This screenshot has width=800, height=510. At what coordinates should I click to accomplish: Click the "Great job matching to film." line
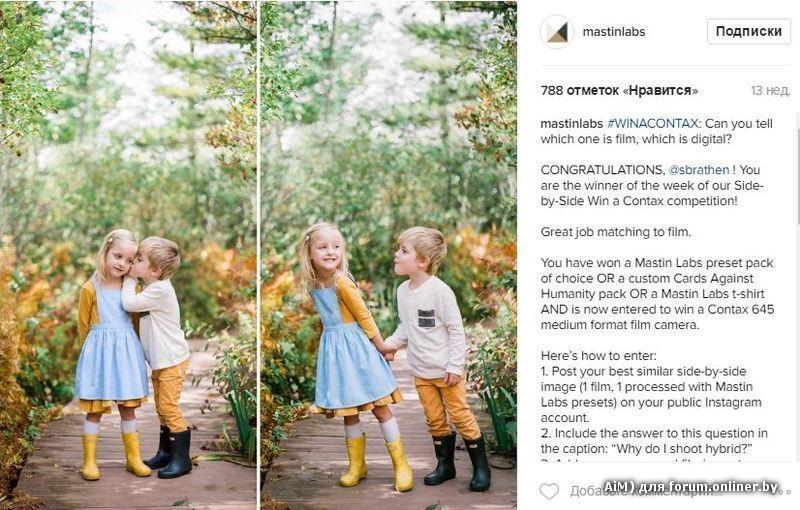pyautogui.click(x=616, y=232)
